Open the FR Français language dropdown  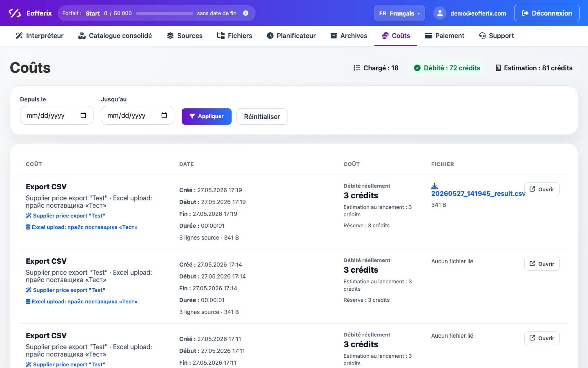(399, 13)
